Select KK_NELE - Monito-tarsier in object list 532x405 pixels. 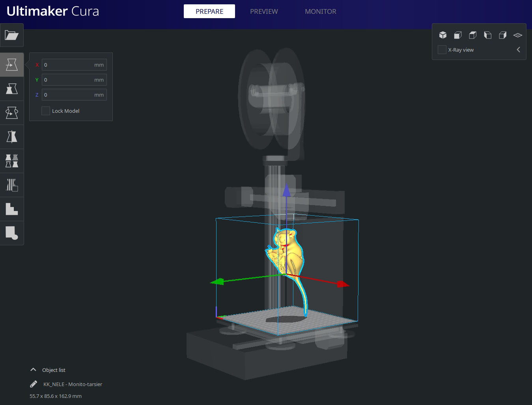click(73, 384)
